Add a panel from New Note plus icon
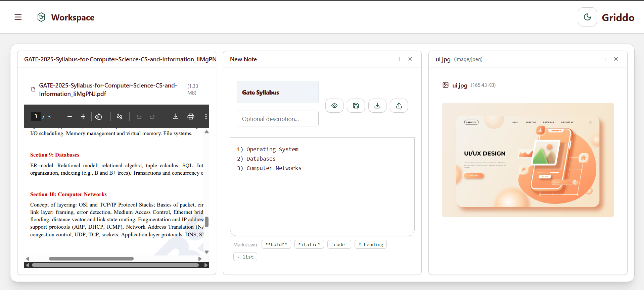 coord(399,59)
